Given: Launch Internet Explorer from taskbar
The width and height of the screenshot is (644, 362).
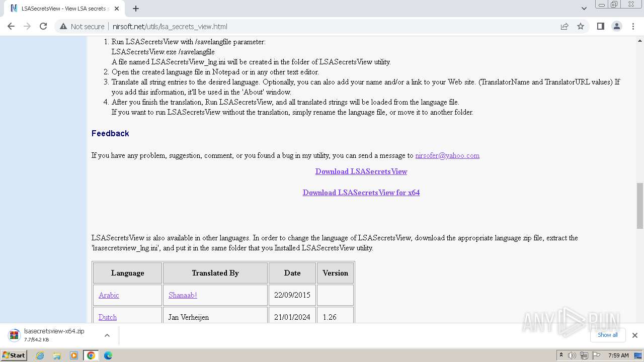Looking at the screenshot, I should pos(40,355).
